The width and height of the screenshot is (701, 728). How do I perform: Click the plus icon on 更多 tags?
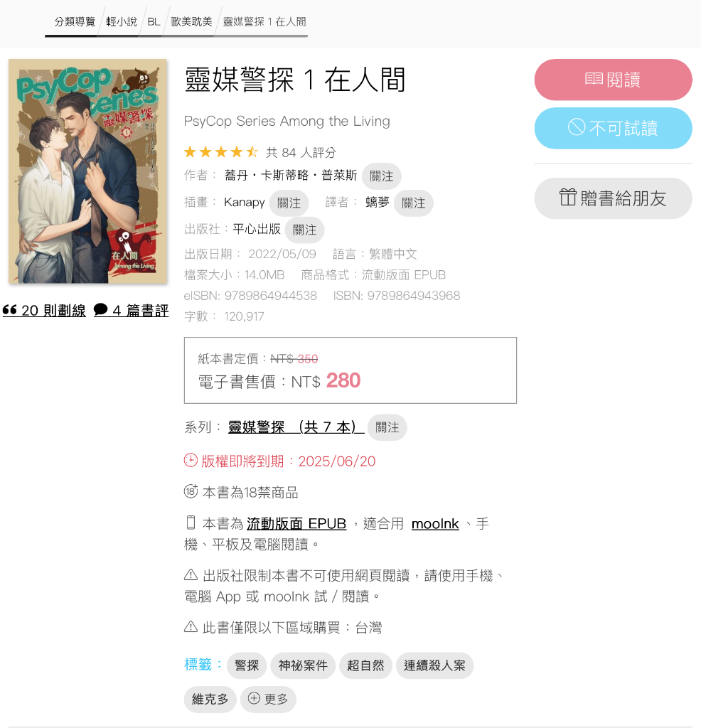254,698
